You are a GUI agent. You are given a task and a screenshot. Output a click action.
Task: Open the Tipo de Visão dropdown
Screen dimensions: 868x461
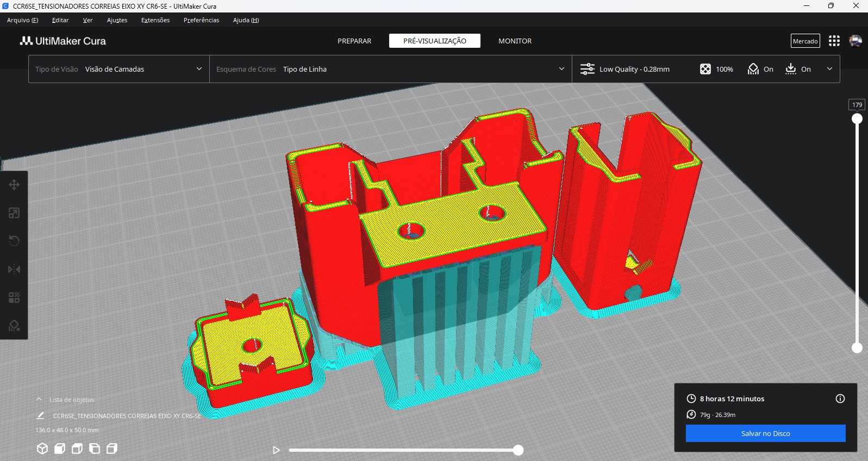118,69
